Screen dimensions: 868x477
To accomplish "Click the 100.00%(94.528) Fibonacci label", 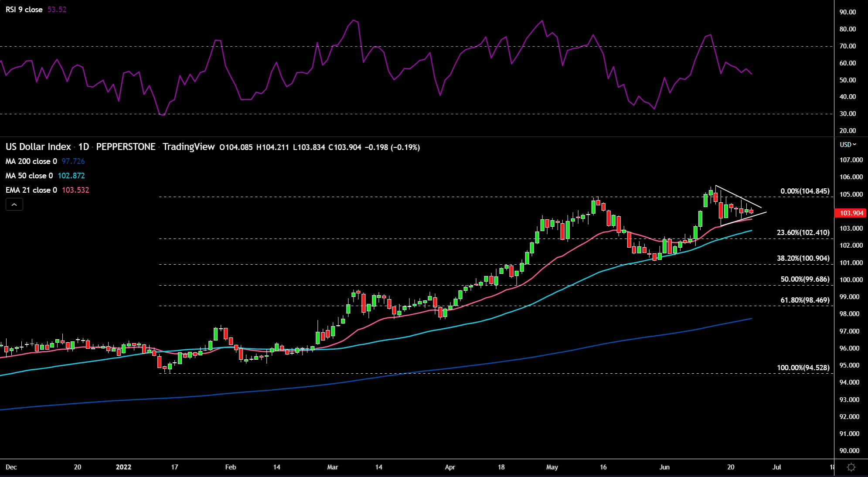I will pos(803,368).
